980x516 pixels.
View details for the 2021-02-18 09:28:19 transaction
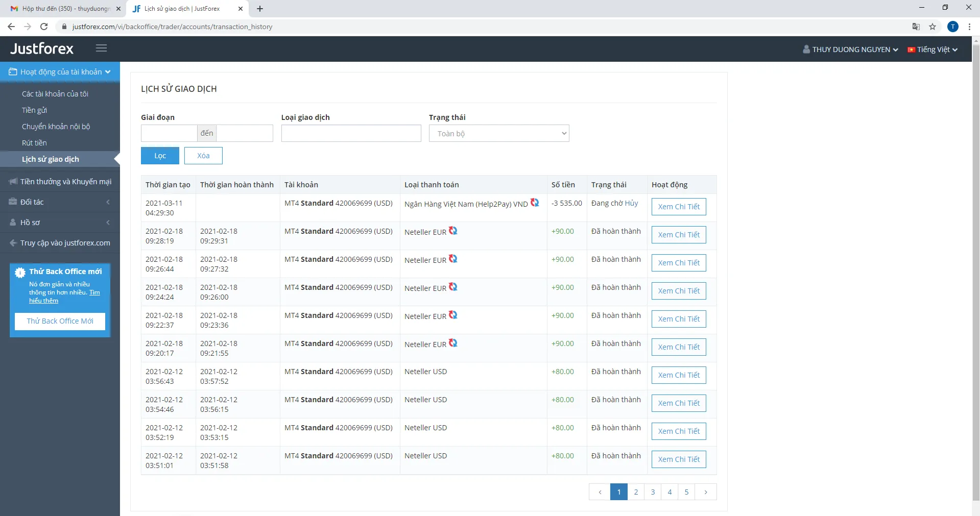(679, 235)
